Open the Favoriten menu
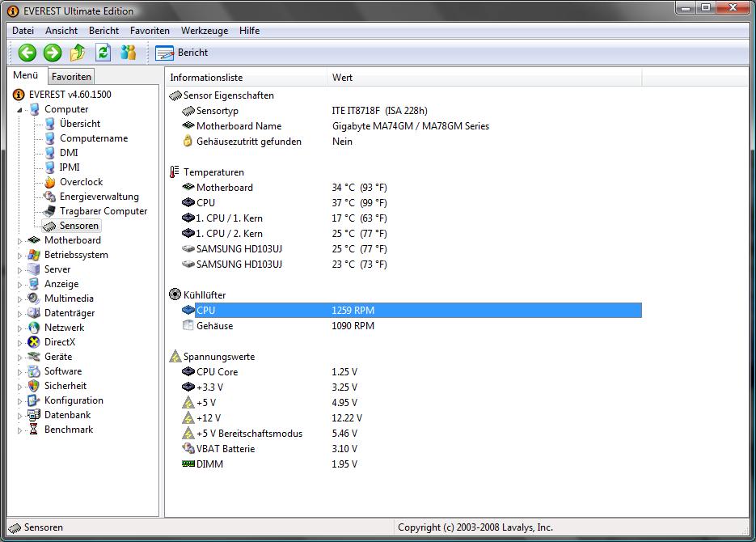 pos(150,31)
